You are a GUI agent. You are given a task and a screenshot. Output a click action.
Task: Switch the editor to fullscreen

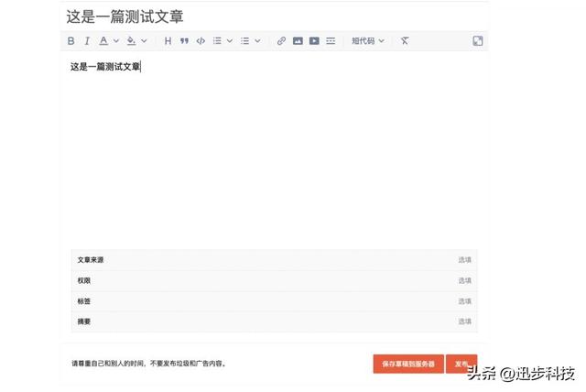pyautogui.click(x=478, y=40)
